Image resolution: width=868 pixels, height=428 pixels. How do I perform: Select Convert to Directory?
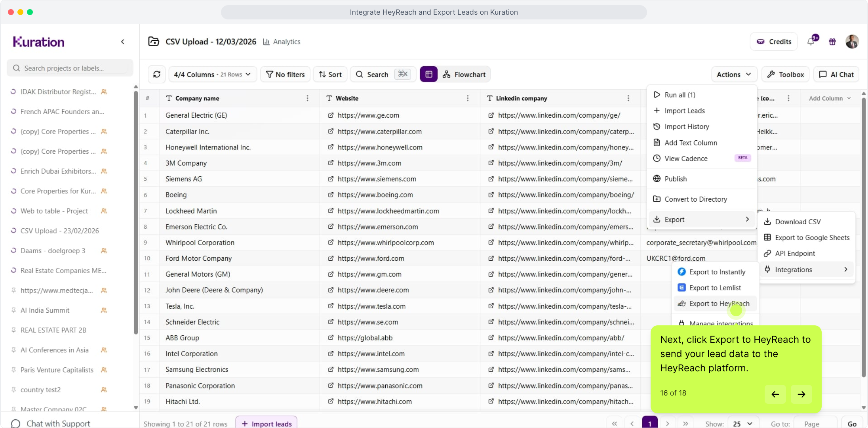tap(702, 199)
